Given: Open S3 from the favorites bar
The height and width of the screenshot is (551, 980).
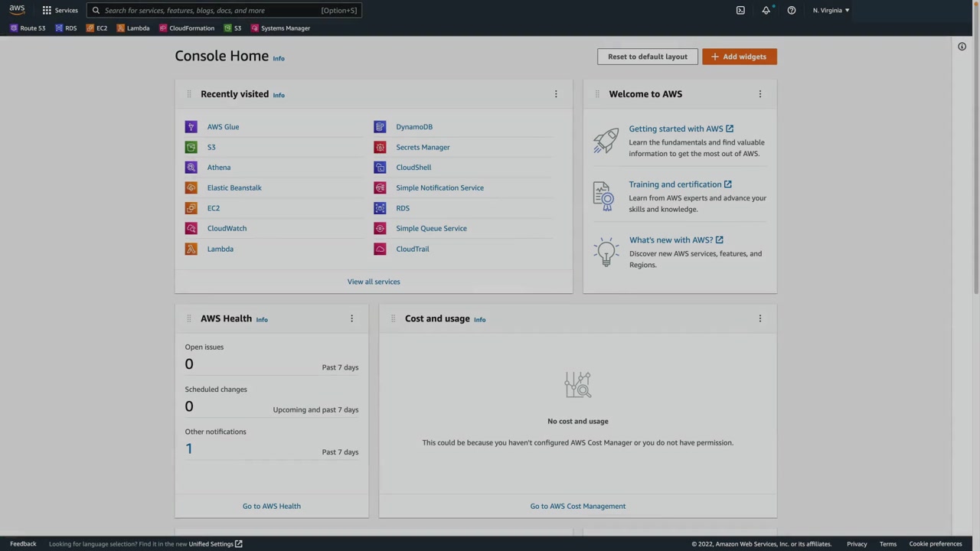Looking at the screenshot, I should [x=233, y=28].
